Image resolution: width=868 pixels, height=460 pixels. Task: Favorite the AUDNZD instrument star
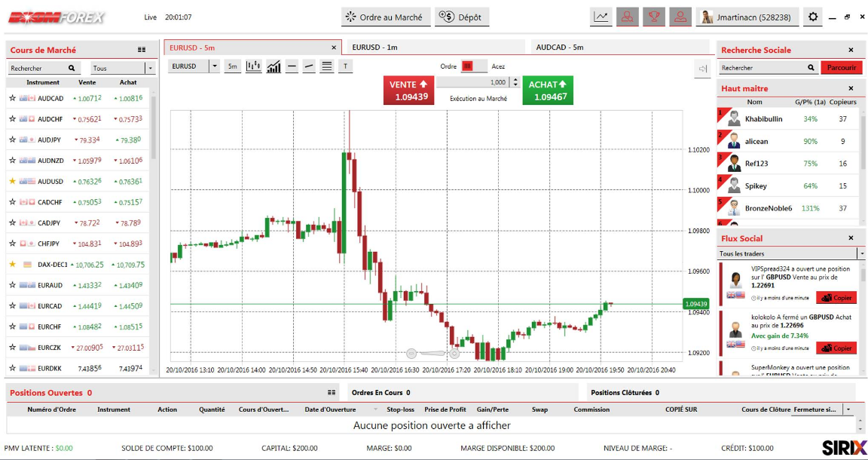pos(12,160)
